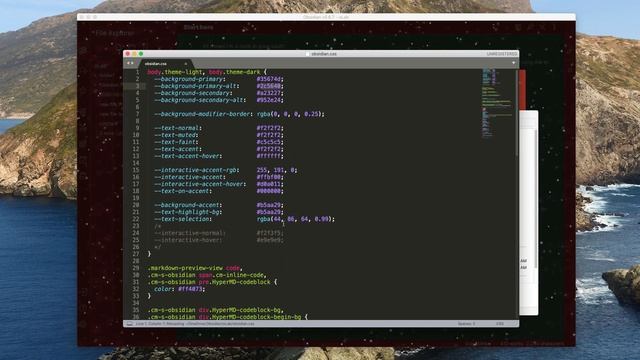Click the File Explorer heading in Obsidian window

pyautogui.click(x=115, y=33)
